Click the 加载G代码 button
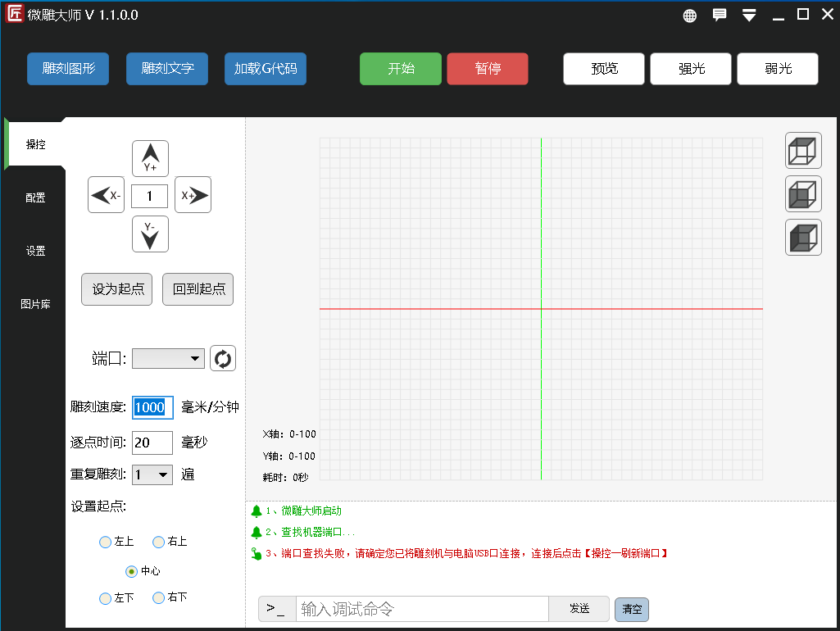 click(266, 69)
